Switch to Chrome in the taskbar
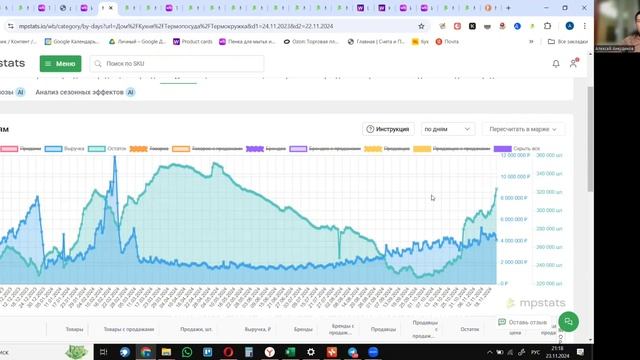640x360 pixels. tap(146, 352)
